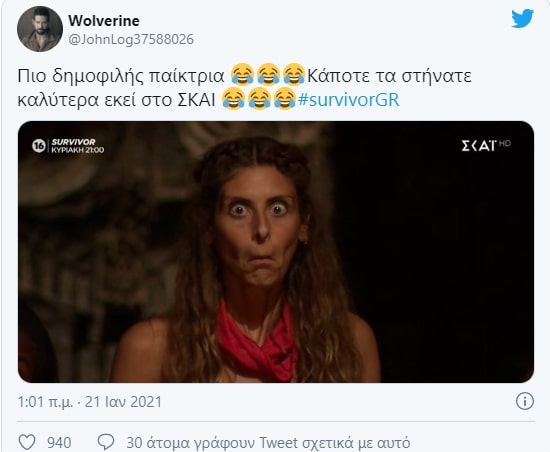Open the Wolverine display name link
This screenshot has height=452, width=550.
(104, 21)
